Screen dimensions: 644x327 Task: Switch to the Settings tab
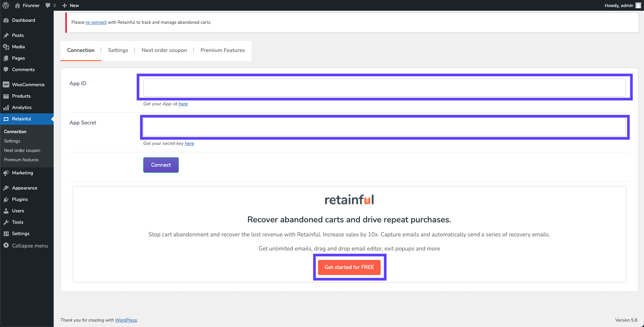pos(118,50)
